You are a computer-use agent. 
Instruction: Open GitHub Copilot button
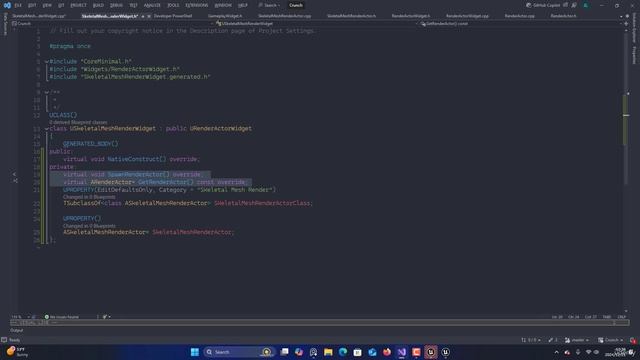click(543, 5)
